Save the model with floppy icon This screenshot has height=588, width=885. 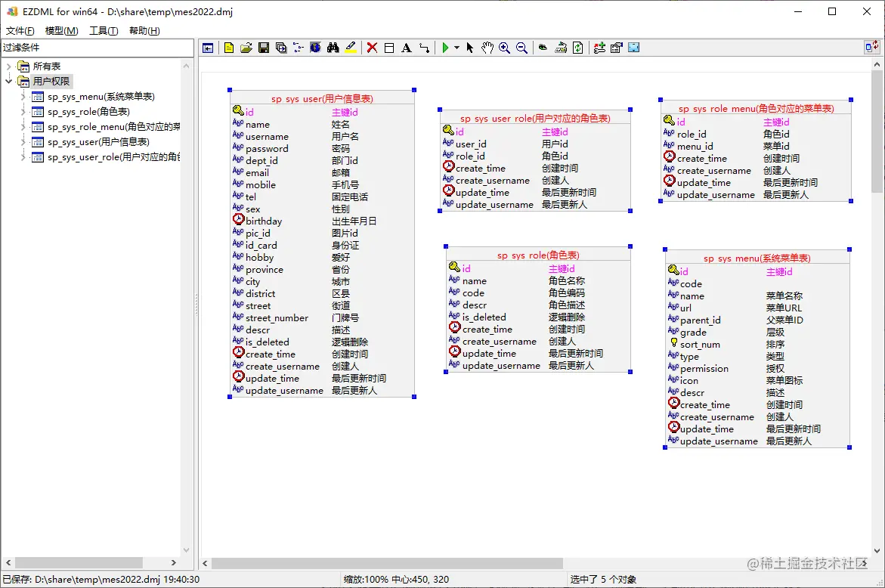[x=264, y=48]
